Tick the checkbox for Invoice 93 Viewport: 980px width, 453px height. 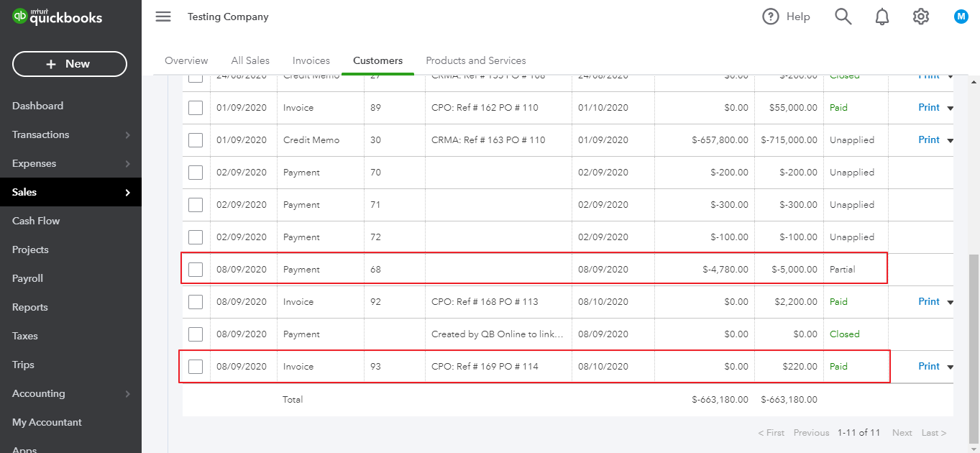196,367
